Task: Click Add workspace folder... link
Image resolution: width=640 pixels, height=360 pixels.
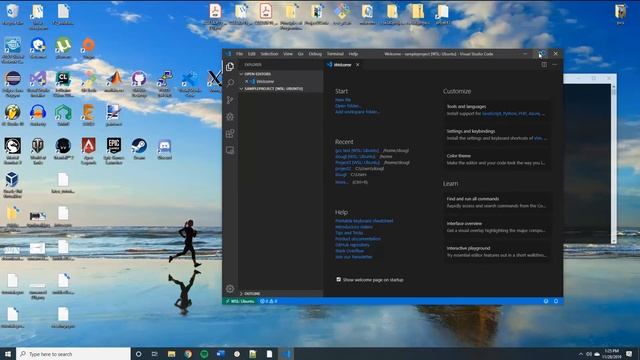Action: (357, 112)
